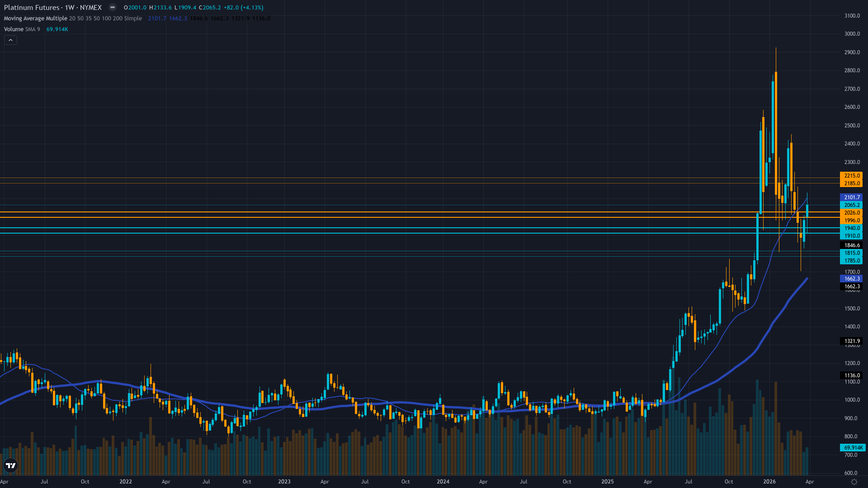Click the 2500.0 price scale label
868x488 pixels.
pyautogui.click(x=852, y=126)
